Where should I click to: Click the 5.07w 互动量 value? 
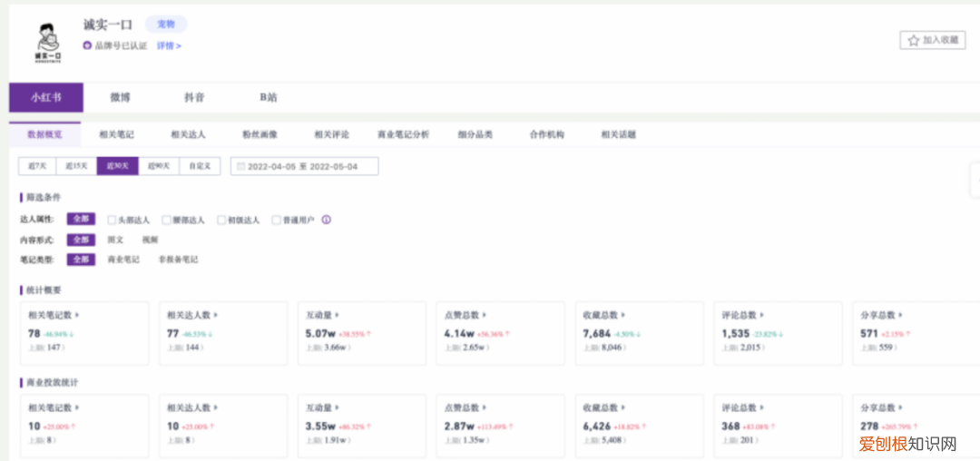[x=320, y=334]
